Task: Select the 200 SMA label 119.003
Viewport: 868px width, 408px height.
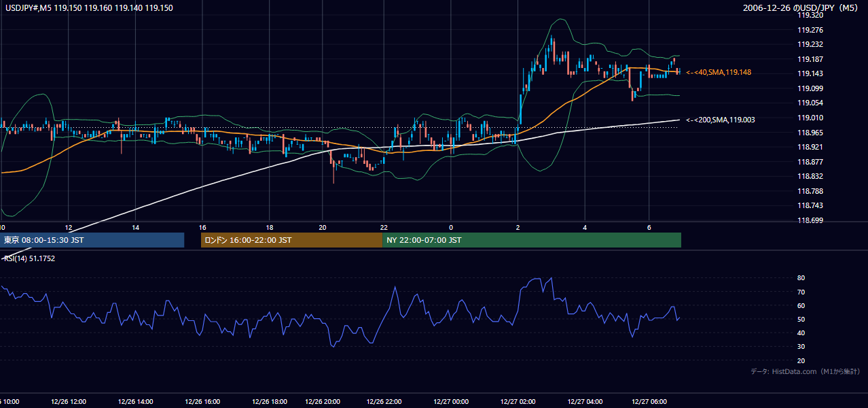Action: tap(720, 120)
